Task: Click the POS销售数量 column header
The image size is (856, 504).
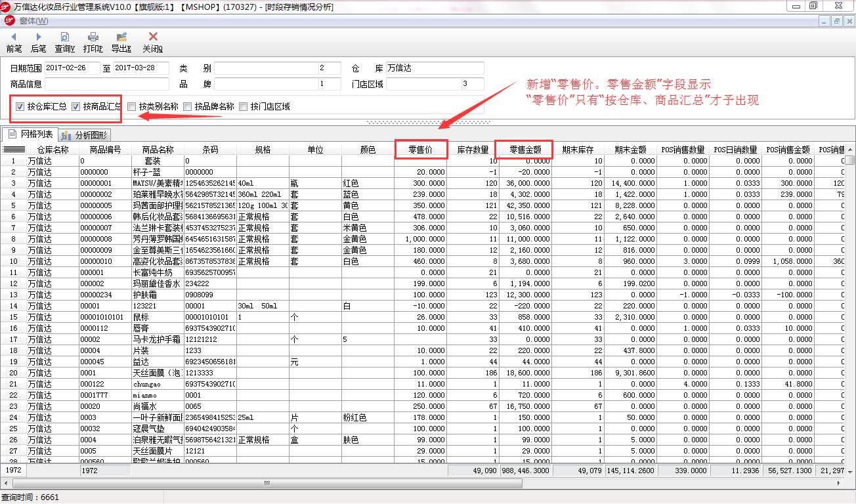Action: tap(683, 150)
